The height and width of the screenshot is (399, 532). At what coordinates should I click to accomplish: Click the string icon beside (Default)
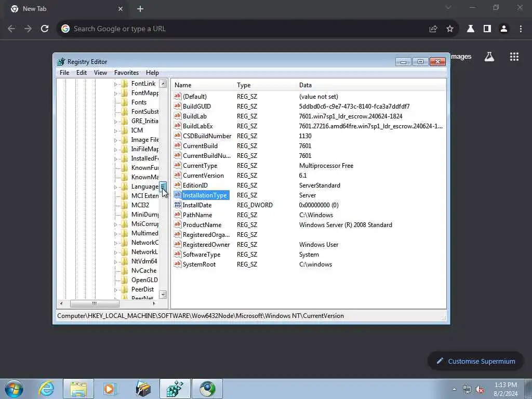click(178, 96)
